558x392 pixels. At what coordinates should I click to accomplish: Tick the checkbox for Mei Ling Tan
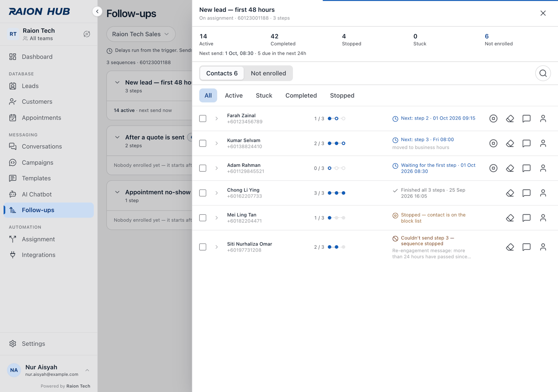[x=203, y=218]
